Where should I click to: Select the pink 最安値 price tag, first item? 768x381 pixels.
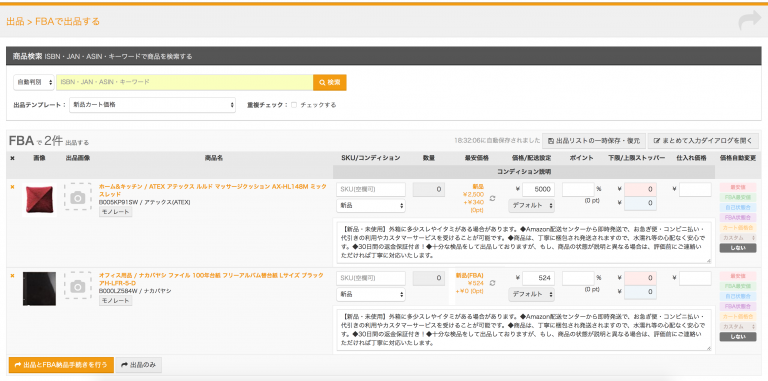point(738,187)
